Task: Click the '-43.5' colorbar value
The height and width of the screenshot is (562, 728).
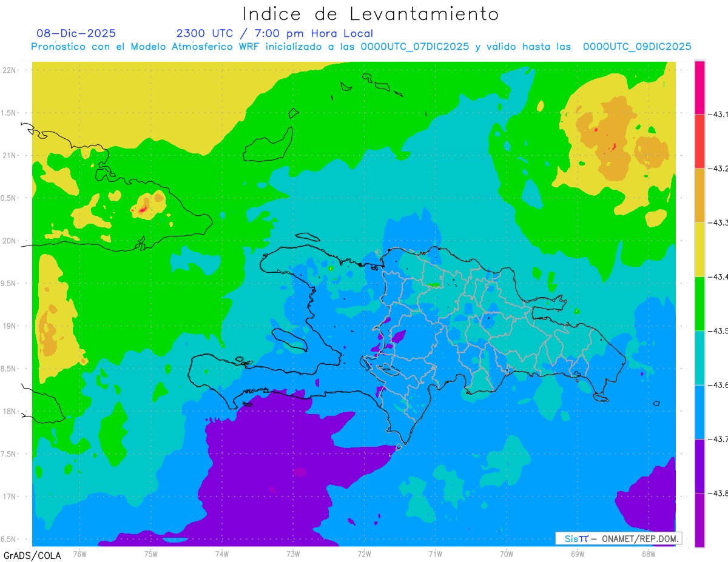Action: [x=719, y=330]
